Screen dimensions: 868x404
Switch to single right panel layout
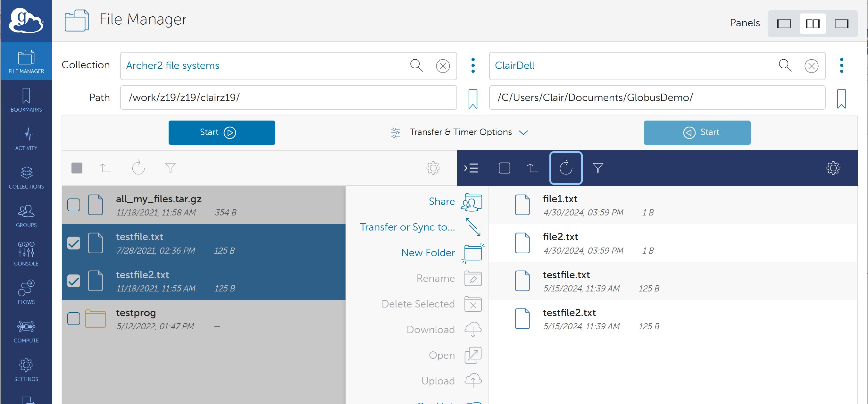click(x=841, y=24)
